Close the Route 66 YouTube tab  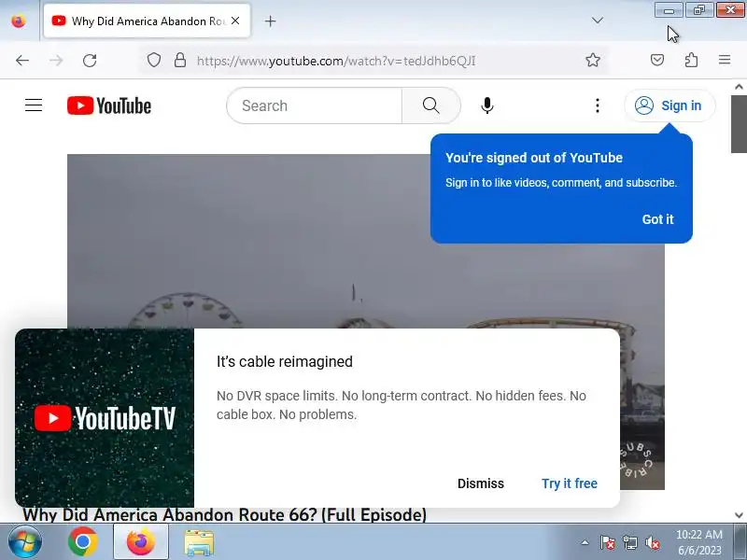tap(235, 21)
